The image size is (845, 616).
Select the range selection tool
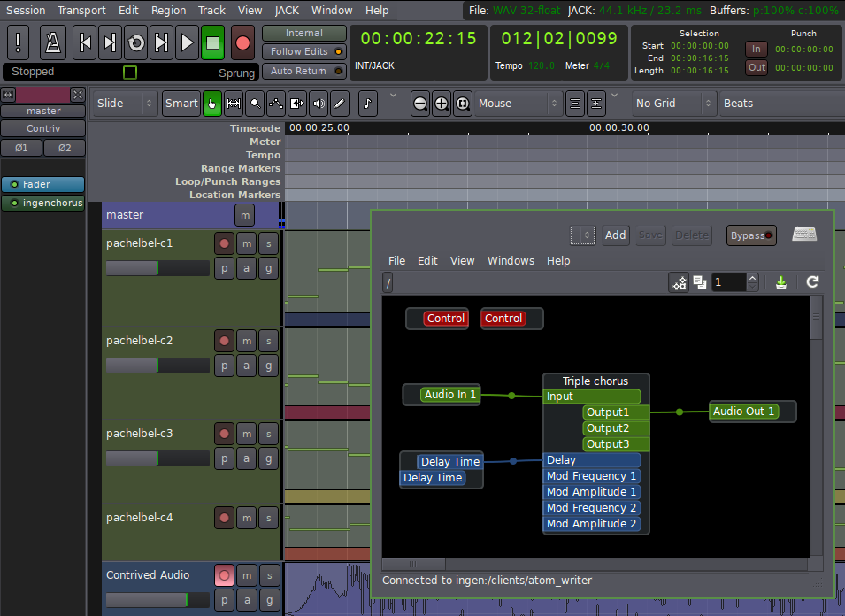pos(234,104)
